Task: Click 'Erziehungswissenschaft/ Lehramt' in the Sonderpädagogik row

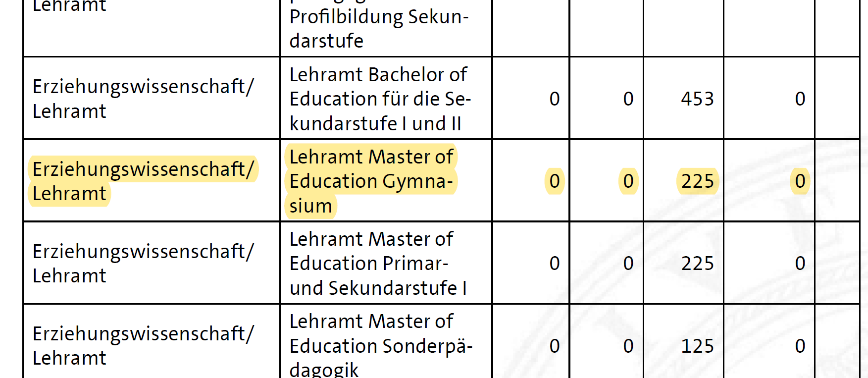Action: [x=143, y=346]
